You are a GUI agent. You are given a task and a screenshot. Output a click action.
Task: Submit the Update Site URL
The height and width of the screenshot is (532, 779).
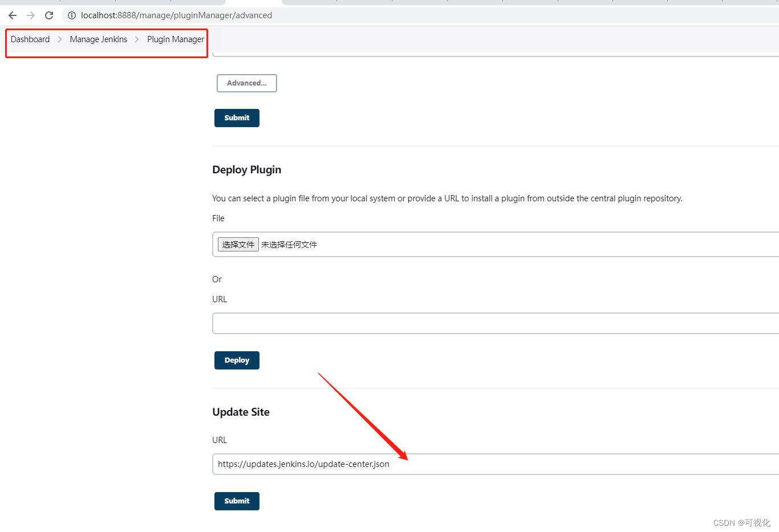[x=237, y=501]
